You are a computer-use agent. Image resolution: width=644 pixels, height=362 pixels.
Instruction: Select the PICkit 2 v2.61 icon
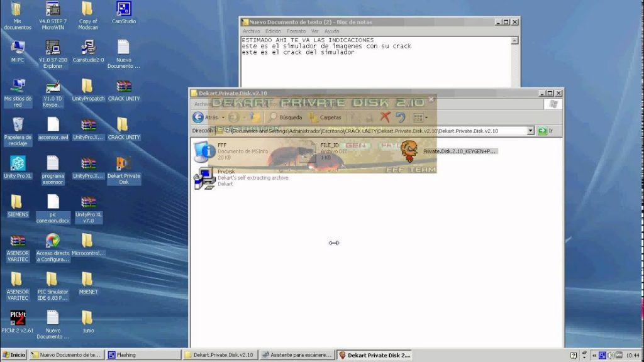(17, 321)
